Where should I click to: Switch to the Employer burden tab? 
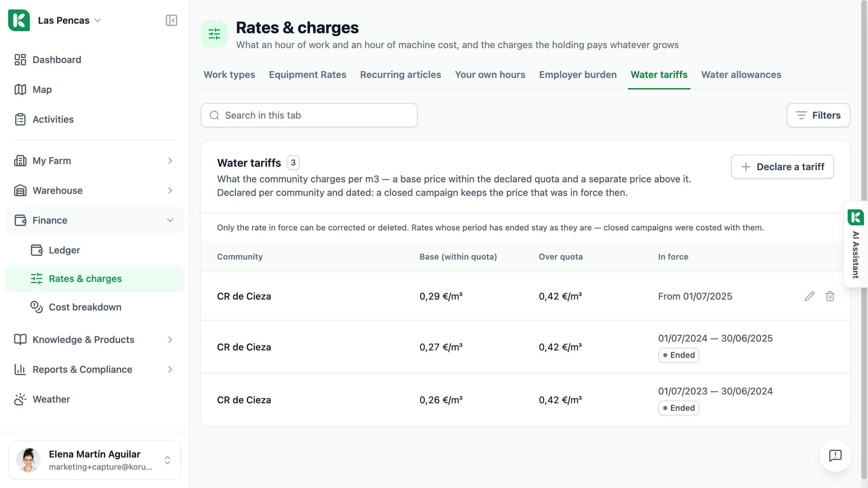click(x=578, y=75)
